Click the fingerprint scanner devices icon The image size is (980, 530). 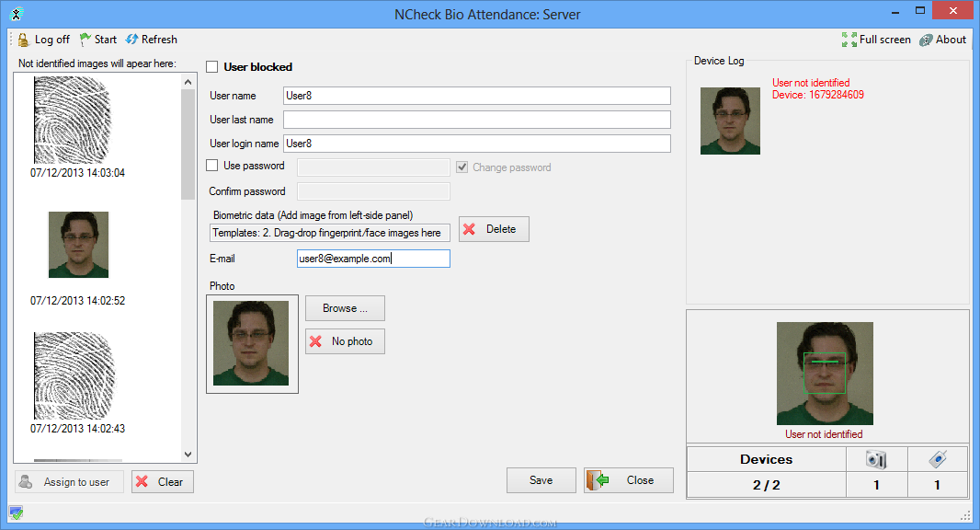click(938, 459)
